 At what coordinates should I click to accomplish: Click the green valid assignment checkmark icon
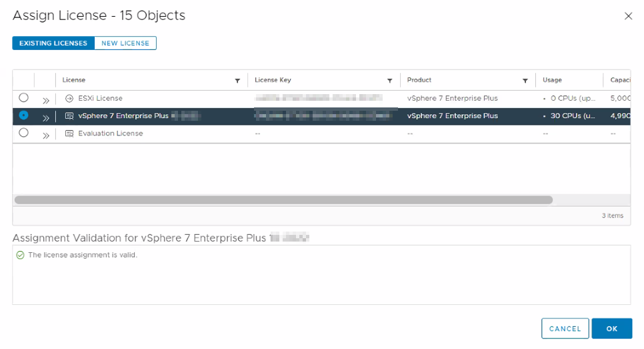(x=20, y=256)
